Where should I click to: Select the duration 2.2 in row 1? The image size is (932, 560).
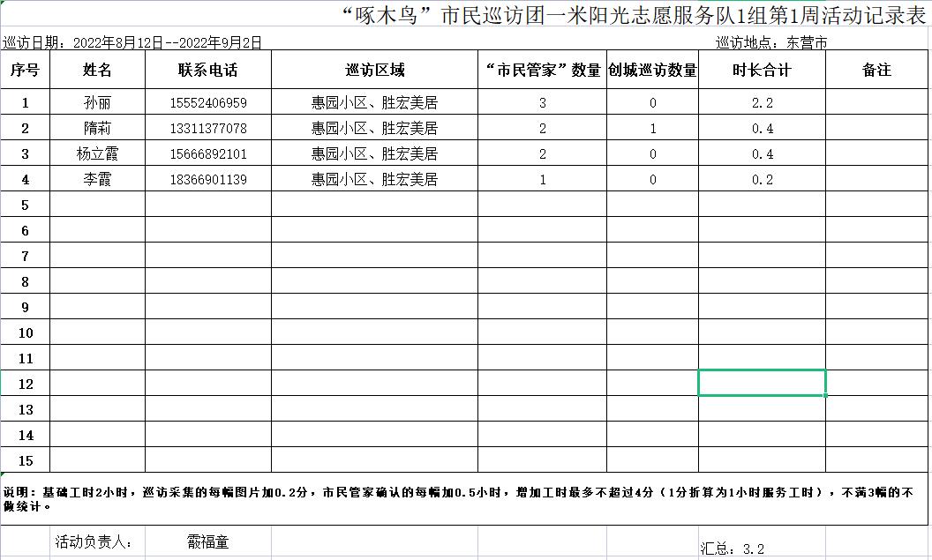pos(762,102)
